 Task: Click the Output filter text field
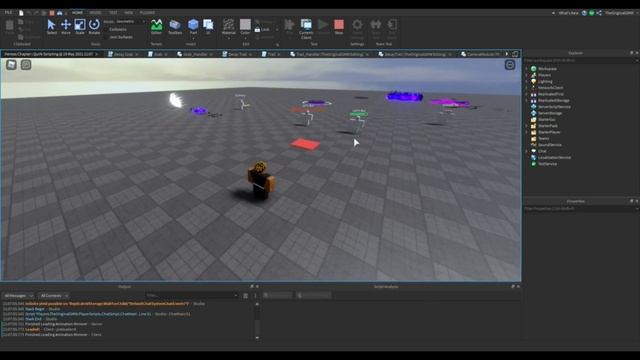[x=192, y=295]
